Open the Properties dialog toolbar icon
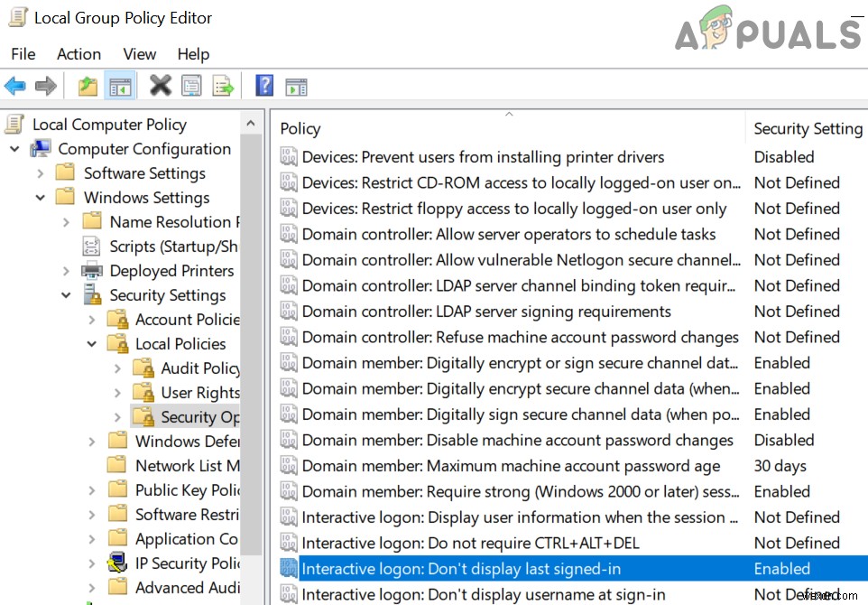Image resolution: width=868 pixels, height=605 pixels. point(191,86)
